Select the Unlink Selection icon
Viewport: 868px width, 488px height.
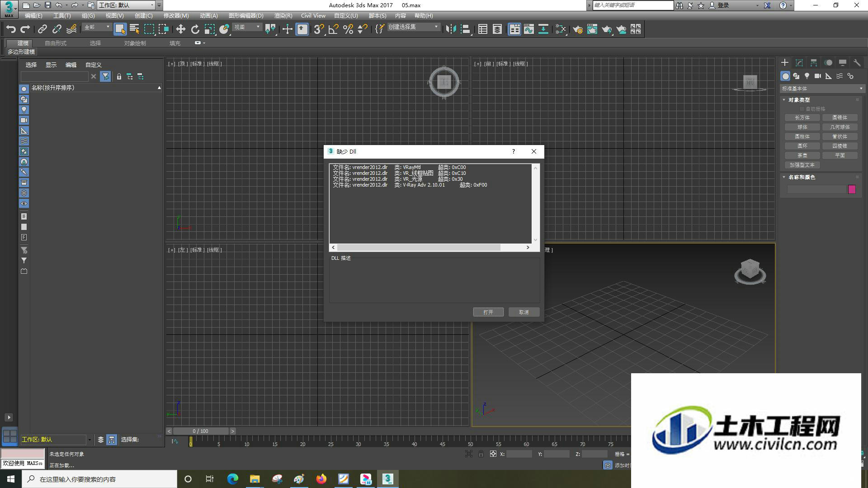tap(57, 29)
